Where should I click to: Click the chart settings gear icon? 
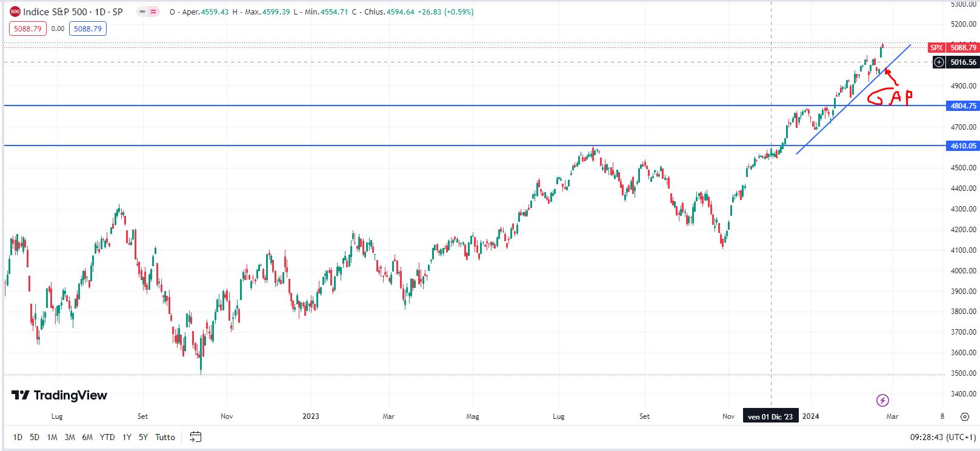964,416
